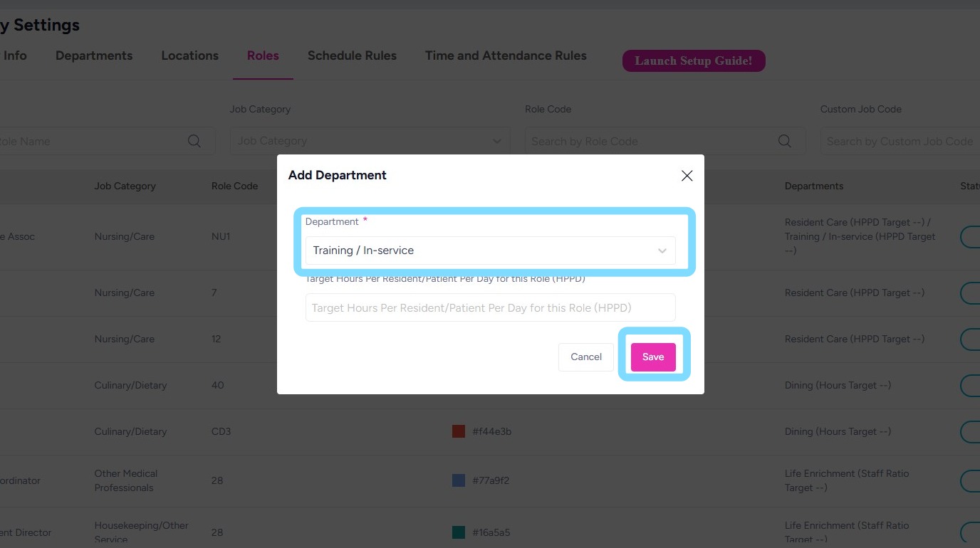Open the Department dropdown showing Training / In-service
Viewport: 980px width, 548px height.
pyautogui.click(x=490, y=251)
